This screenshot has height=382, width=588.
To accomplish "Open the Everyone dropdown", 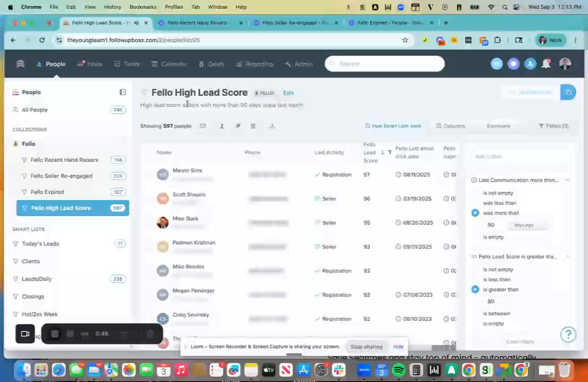I will pos(503,126).
